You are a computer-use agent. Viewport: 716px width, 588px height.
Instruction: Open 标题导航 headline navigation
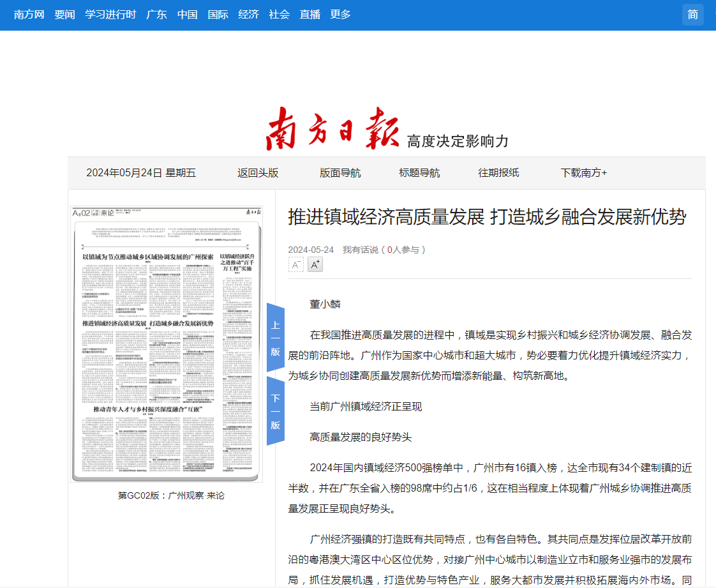tap(419, 173)
